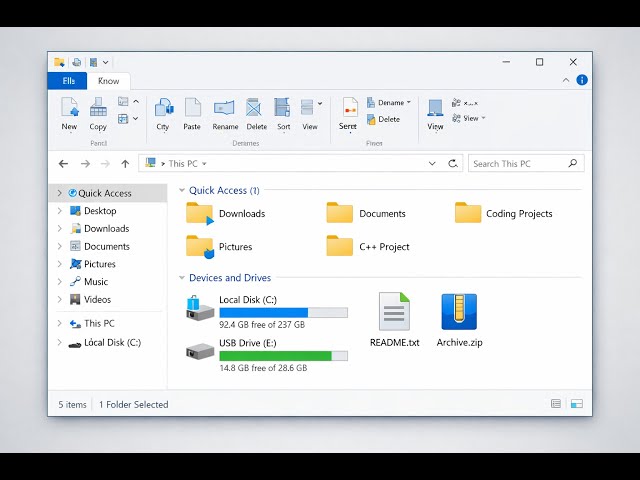640x480 pixels.
Task: Click the Copy ribbon icon
Action: [98, 107]
